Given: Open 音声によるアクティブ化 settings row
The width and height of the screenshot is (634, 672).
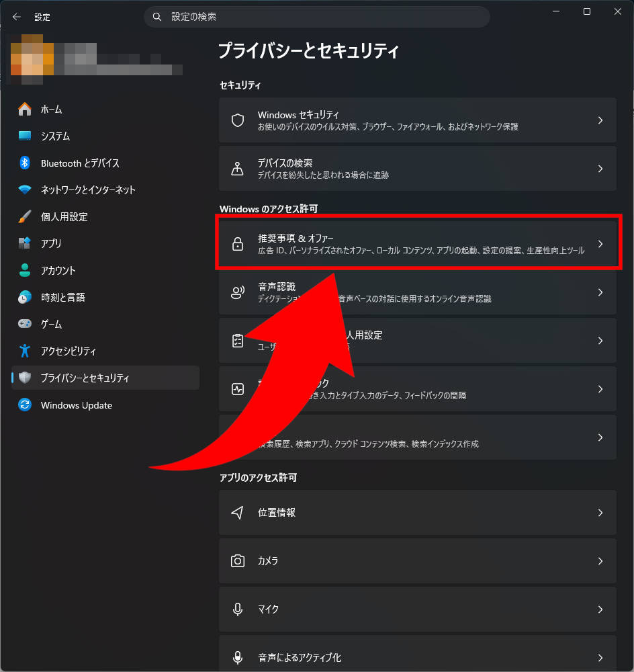Looking at the screenshot, I should click(416, 656).
